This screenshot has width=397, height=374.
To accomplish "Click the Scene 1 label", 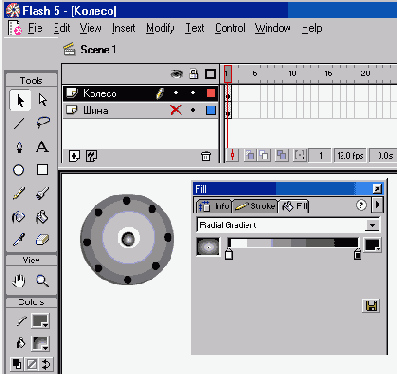I will pos(98,50).
